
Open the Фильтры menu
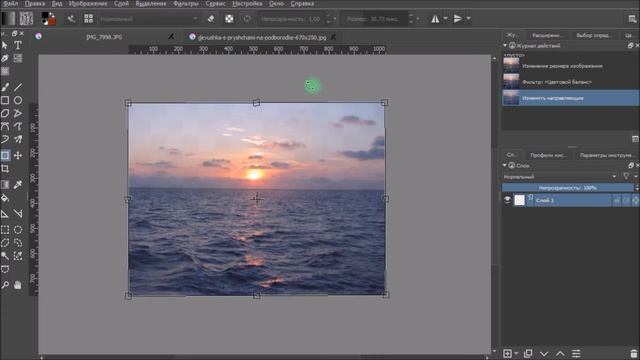pyautogui.click(x=186, y=4)
